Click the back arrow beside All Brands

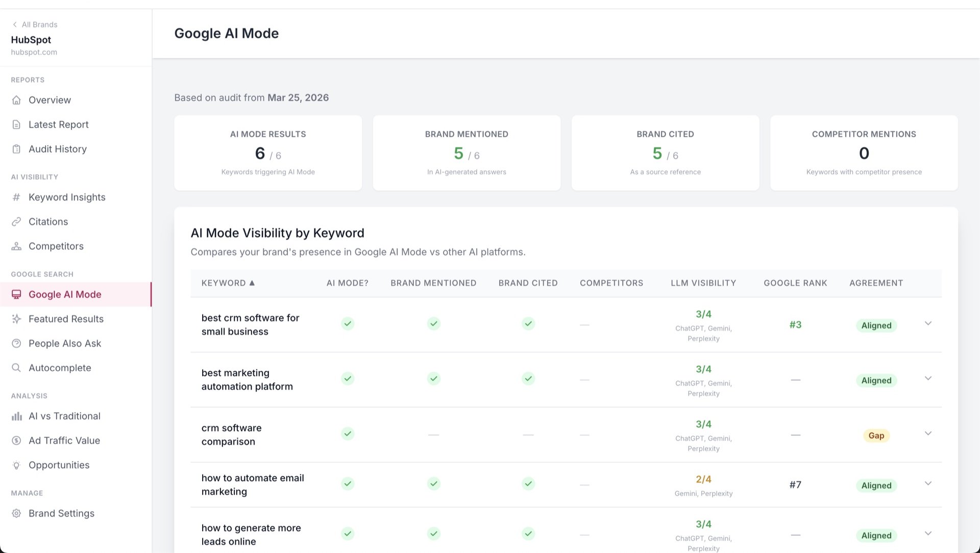point(15,24)
